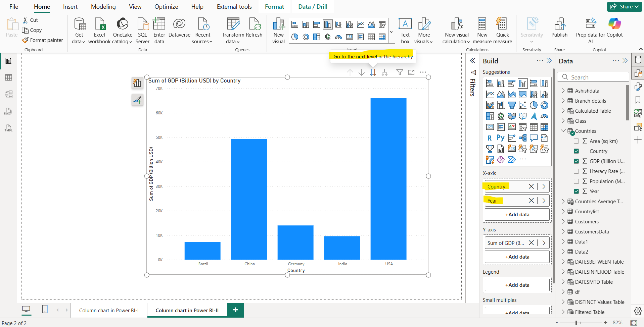
Task: Click the DAX query view icon
Action: point(8,111)
